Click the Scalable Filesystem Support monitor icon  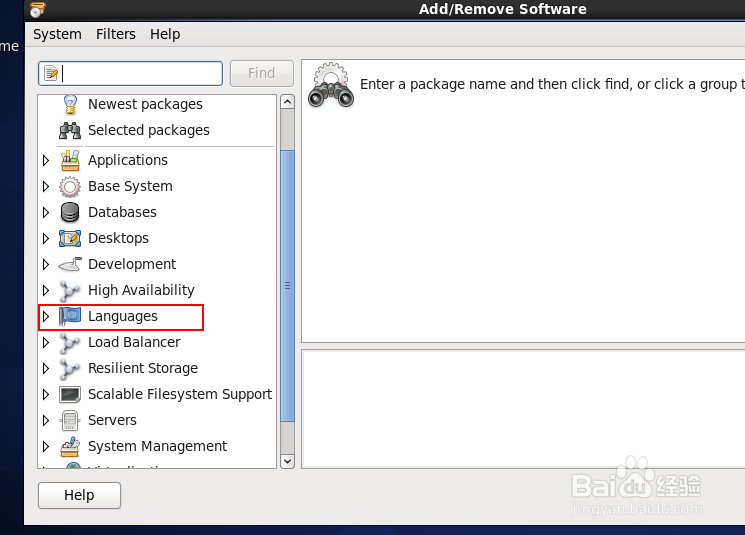click(70, 394)
